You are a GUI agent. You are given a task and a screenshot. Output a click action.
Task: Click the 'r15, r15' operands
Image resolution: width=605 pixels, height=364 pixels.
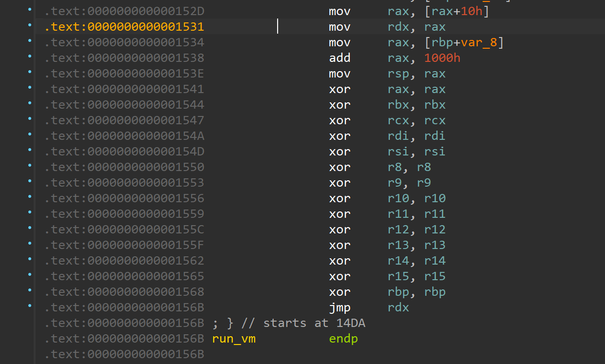point(417,276)
